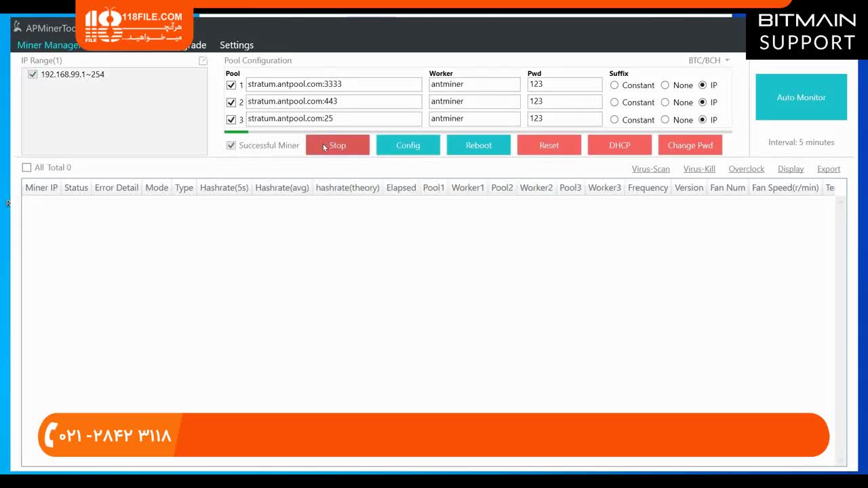Toggle the Successful Miner checkbox
This screenshot has height=488, width=868.
(x=231, y=146)
